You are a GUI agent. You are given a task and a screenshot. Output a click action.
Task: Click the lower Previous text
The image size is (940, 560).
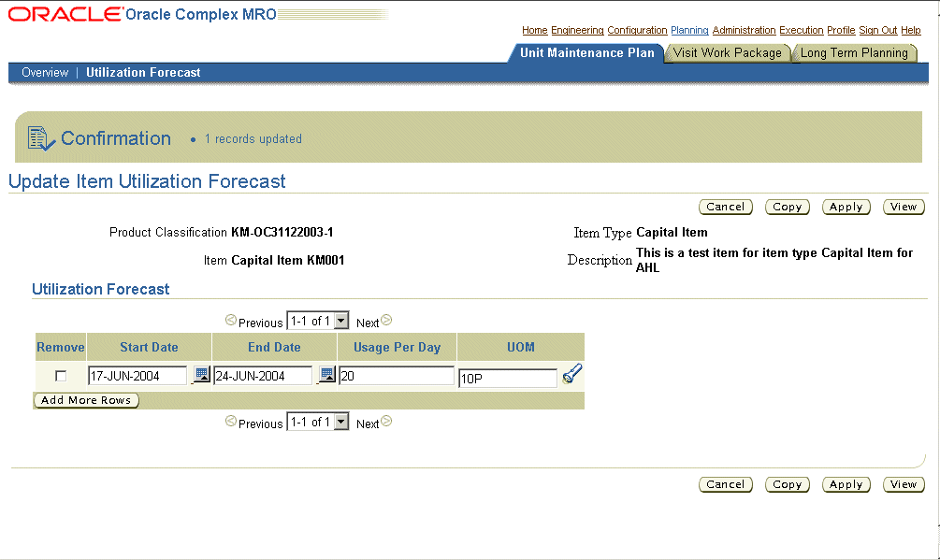260,424
